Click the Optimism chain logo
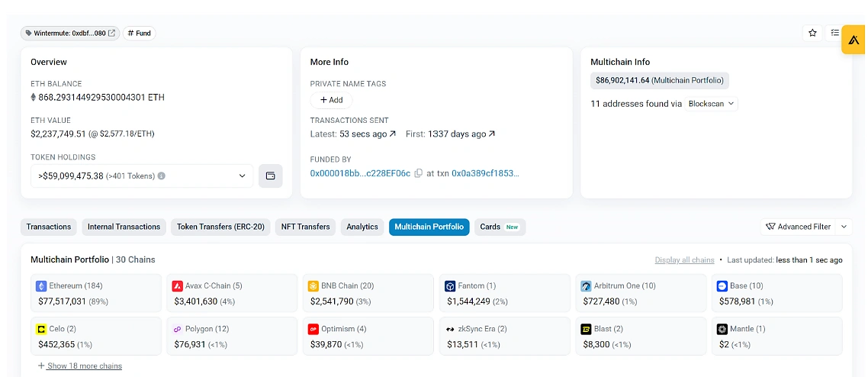The height and width of the screenshot is (377, 868). [x=313, y=330]
